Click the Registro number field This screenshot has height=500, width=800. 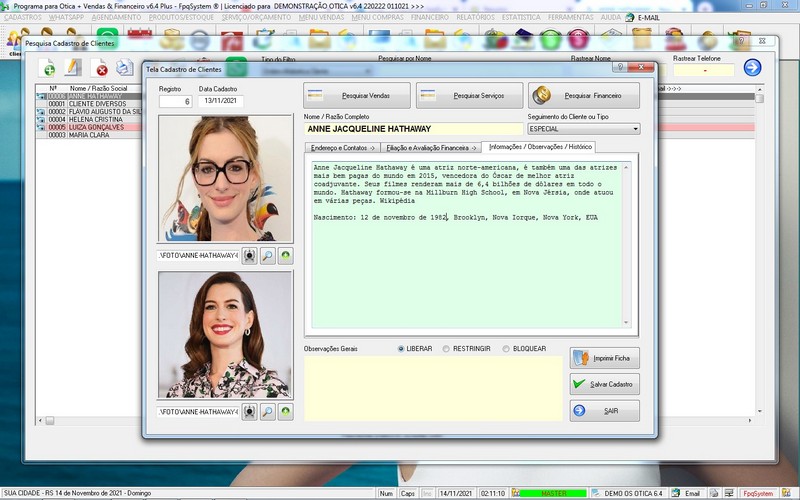[x=176, y=102]
